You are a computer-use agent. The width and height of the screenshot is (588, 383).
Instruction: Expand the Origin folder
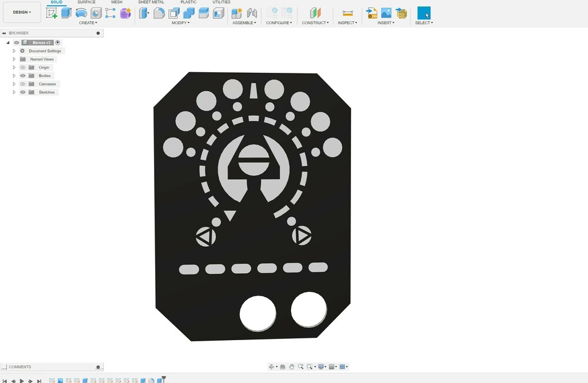coord(14,68)
